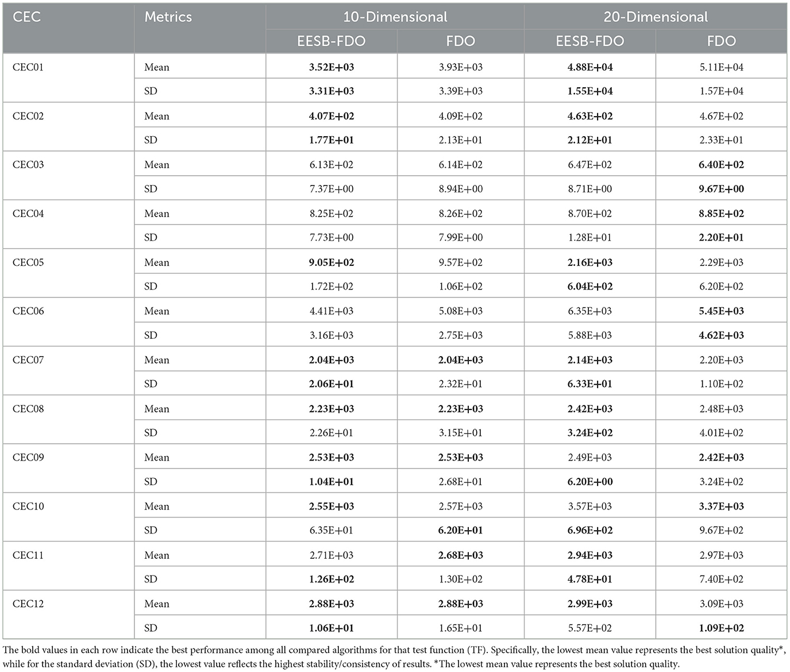Select the 6.20E+00 SD value
This screenshot has height=672, width=790.
(590, 482)
